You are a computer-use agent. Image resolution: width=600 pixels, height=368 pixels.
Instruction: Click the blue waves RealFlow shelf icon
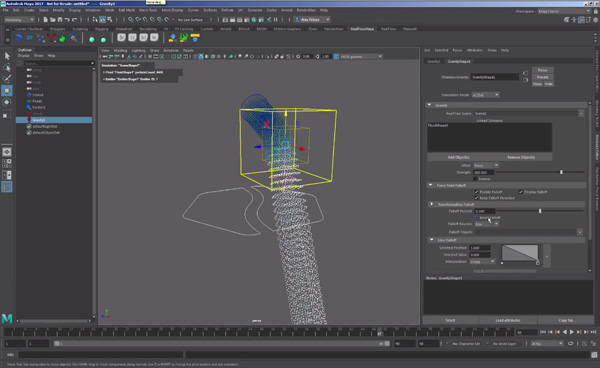coord(29,37)
